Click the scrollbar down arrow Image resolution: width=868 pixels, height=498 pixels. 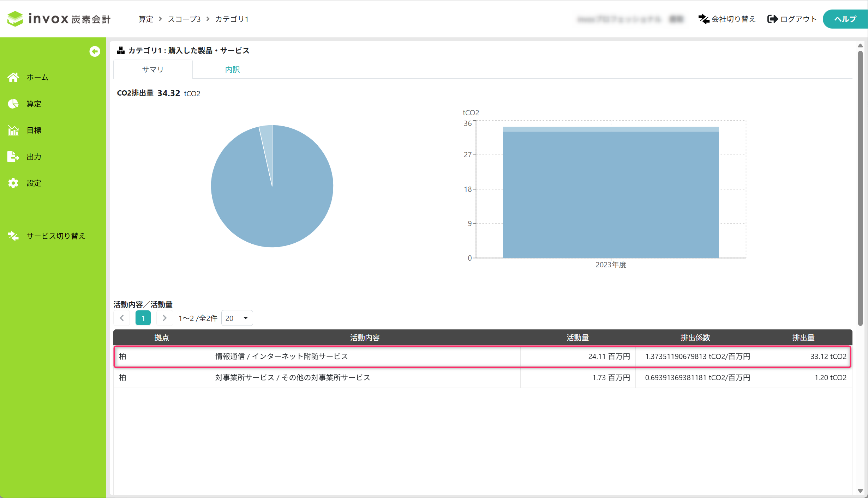(x=860, y=491)
